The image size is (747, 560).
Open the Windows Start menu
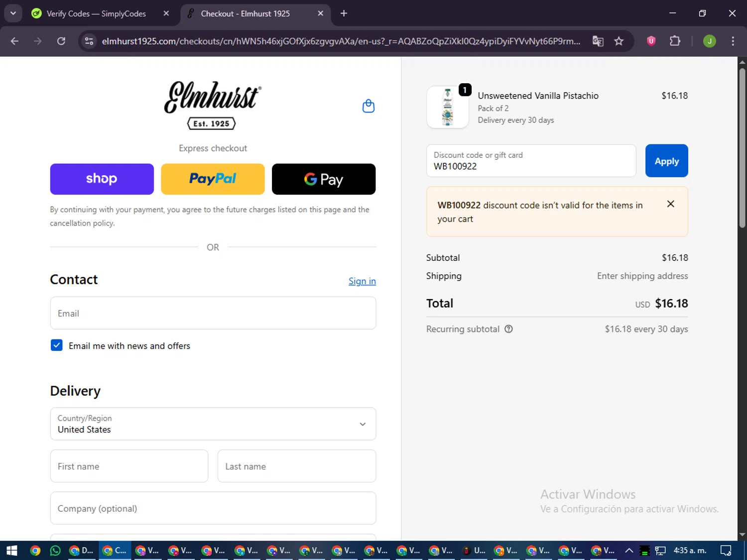[12, 551]
